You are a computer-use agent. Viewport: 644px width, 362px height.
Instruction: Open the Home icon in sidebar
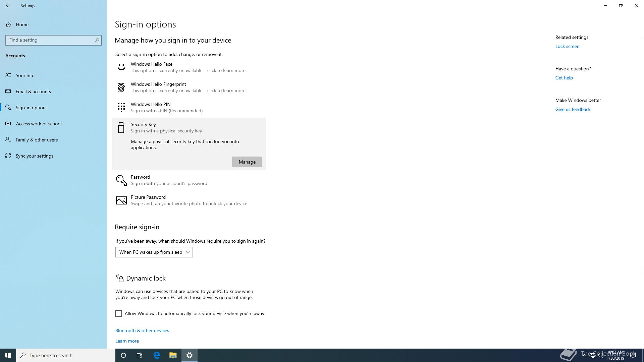click(8, 24)
